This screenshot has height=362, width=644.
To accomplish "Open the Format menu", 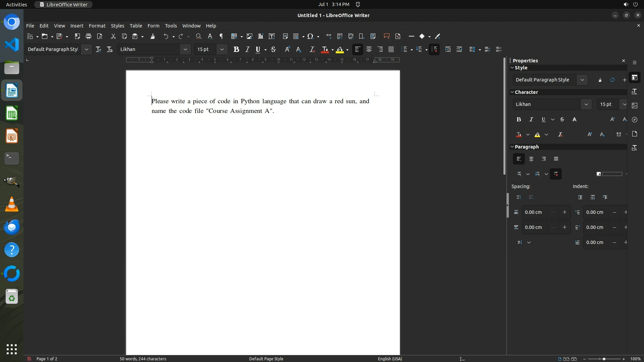I will [97, 26].
